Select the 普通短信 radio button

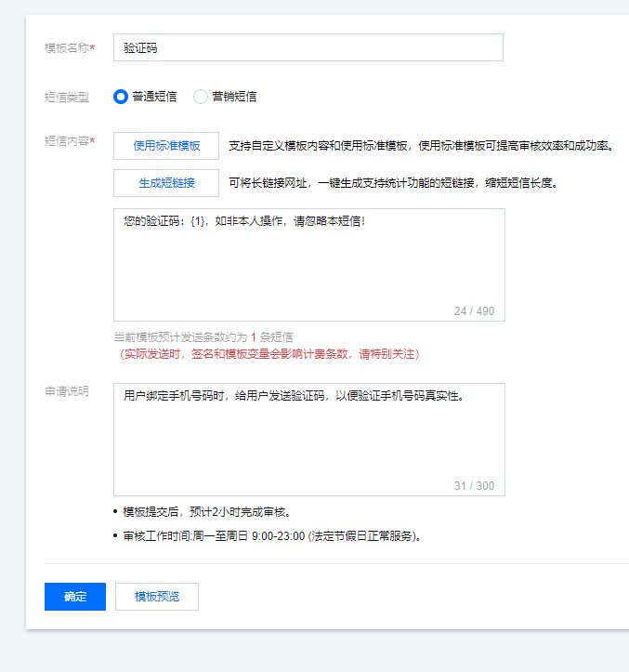[121, 97]
